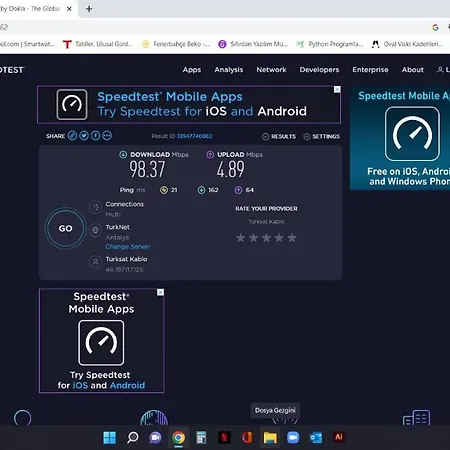This screenshot has width=450, height=450.
Task: Close the top Speedtest Mobile Apps ad
Action: (x=337, y=89)
